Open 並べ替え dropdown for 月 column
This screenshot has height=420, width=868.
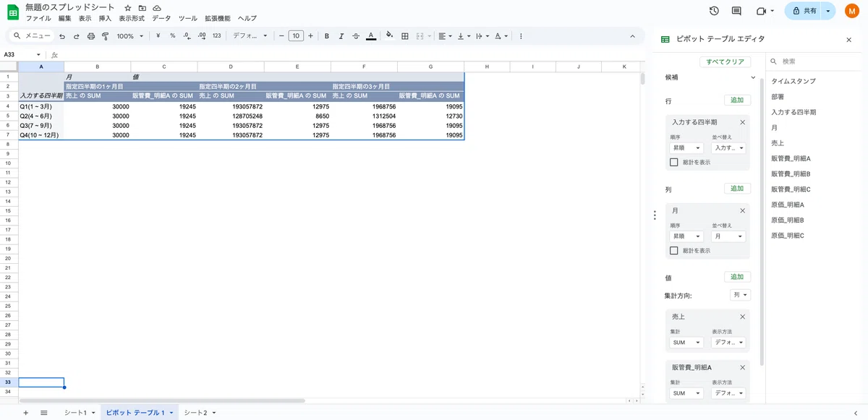click(728, 236)
